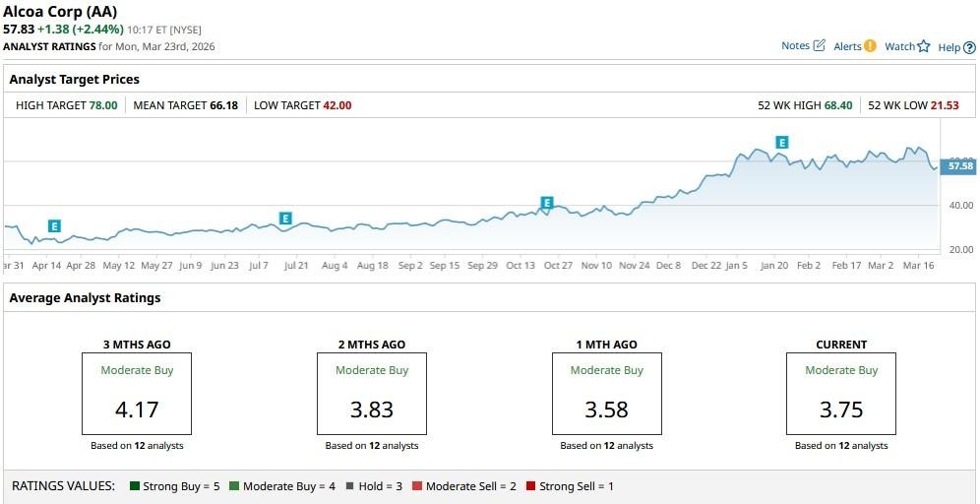
Task: Click the Watch star icon
Action: point(924,46)
